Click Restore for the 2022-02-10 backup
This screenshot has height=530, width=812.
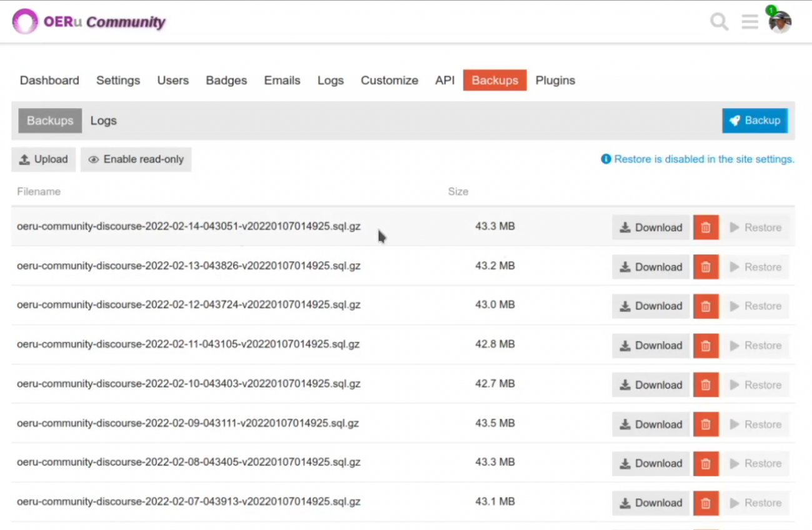click(x=756, y=385)
